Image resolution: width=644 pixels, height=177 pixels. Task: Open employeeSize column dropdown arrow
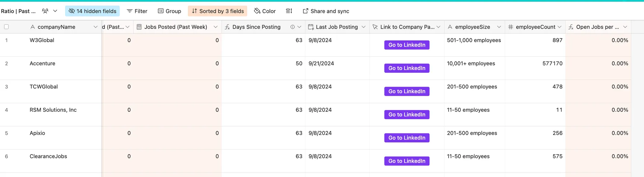(499, 27)
